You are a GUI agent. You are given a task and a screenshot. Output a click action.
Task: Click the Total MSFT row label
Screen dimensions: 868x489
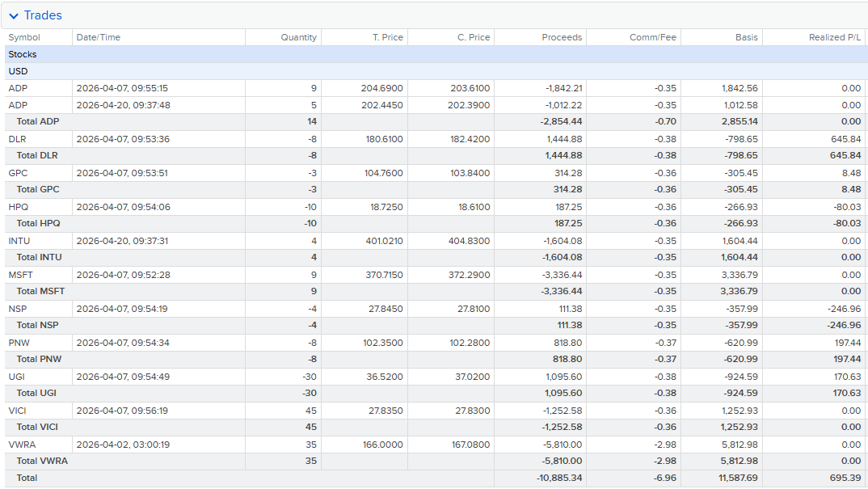click(x=40, y=291)
